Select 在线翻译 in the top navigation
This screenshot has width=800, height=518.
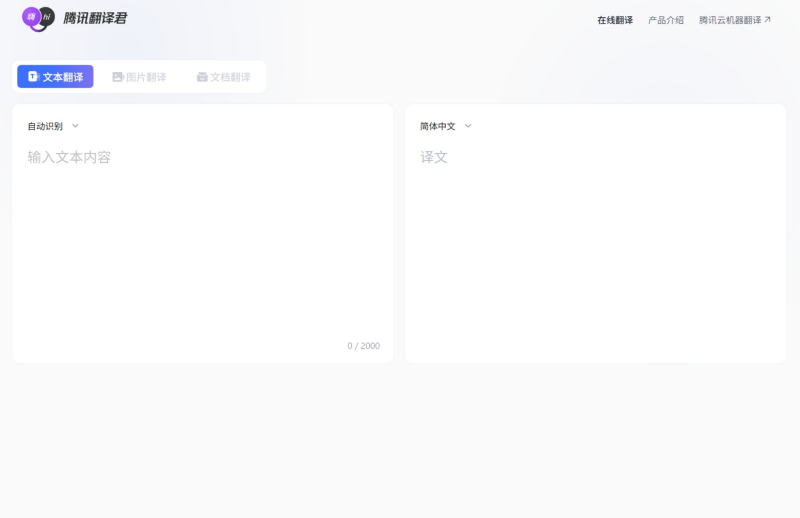[x=615, y=20]
